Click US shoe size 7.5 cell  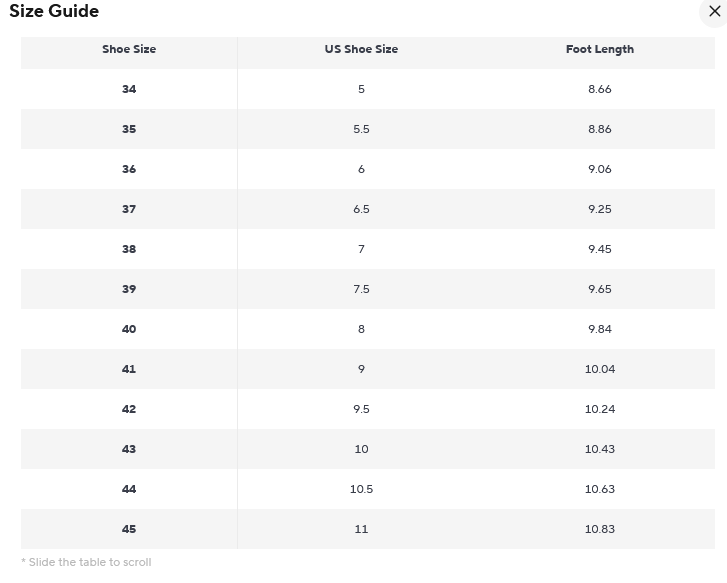click(x=361, y=289)
